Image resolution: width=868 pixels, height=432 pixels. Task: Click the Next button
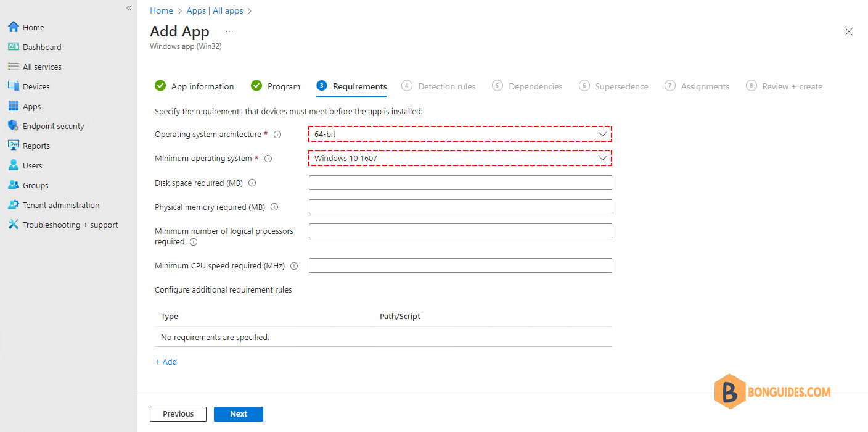pos(239,414)
